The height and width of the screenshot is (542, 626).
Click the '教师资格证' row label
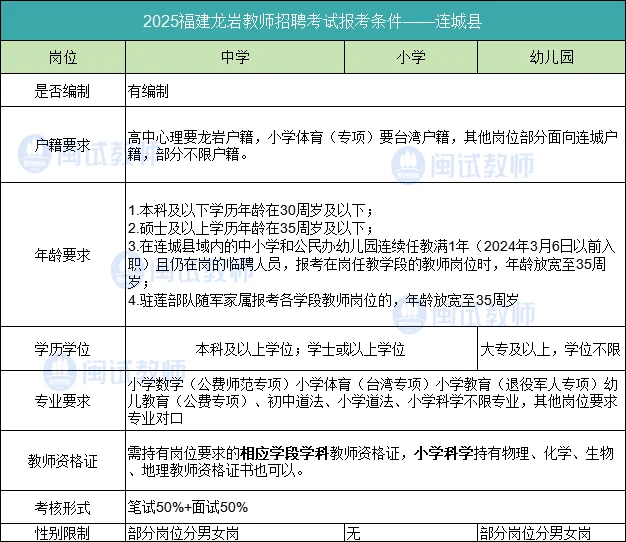point(62,461)
